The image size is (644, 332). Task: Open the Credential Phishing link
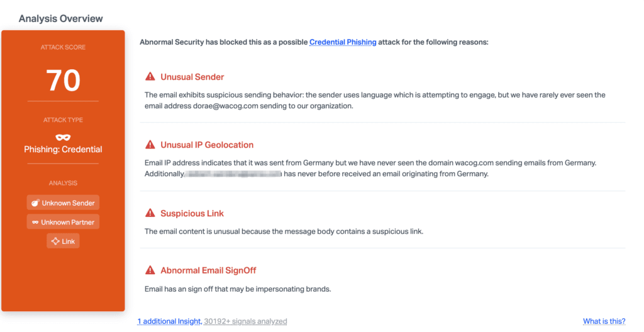coord(343,42)
